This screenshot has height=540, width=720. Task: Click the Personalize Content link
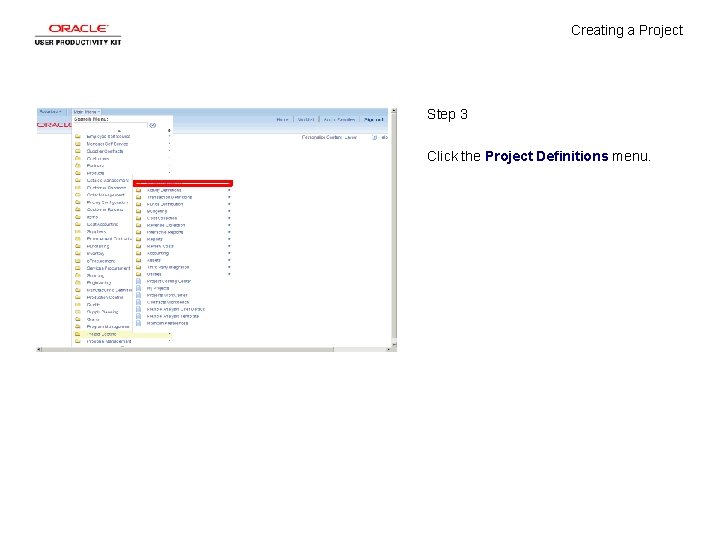tap(321, 137)
